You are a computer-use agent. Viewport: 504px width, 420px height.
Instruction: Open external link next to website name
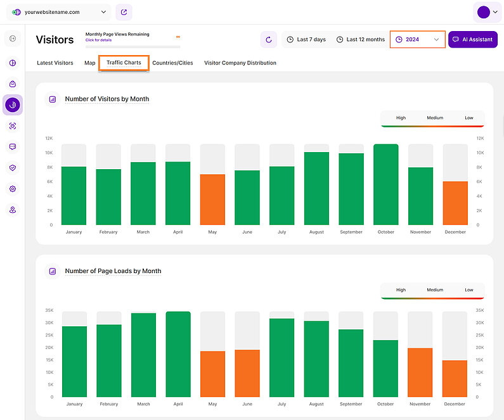(124, 12)
